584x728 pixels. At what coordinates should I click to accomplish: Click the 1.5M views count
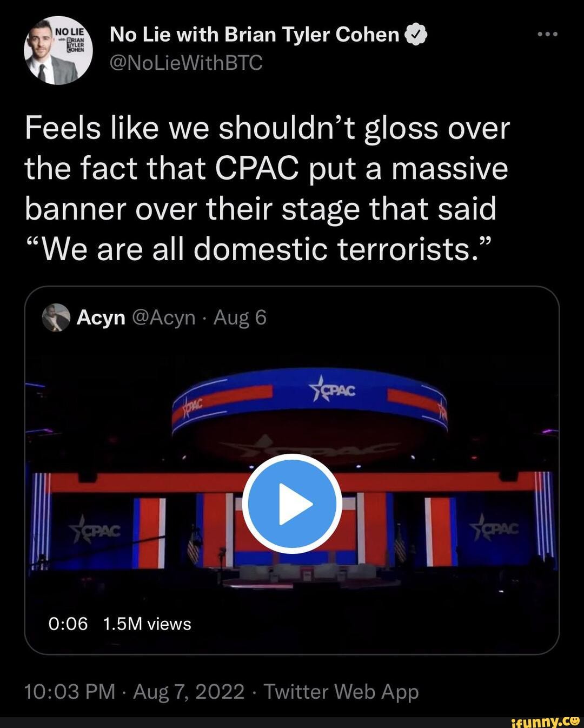(x=147, y=624)
